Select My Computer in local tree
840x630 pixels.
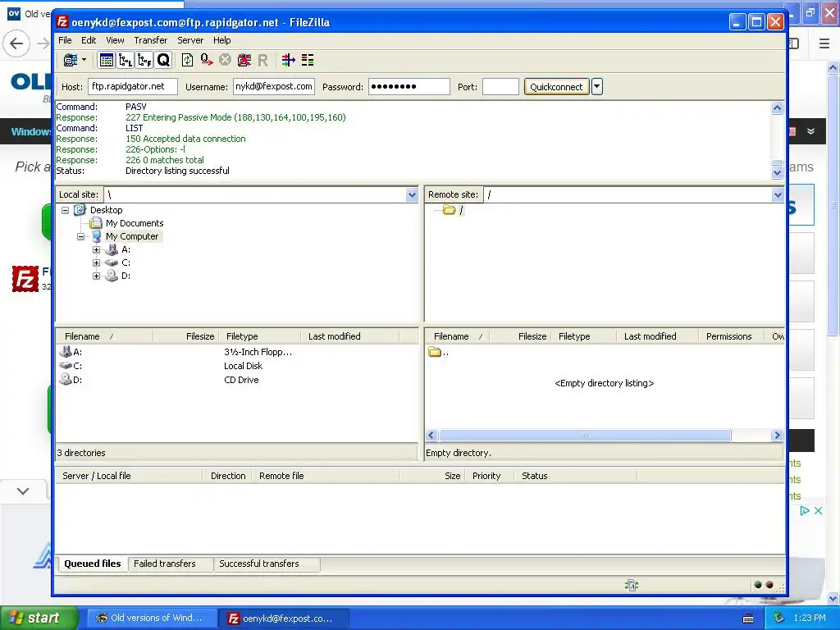coord(132,236)
